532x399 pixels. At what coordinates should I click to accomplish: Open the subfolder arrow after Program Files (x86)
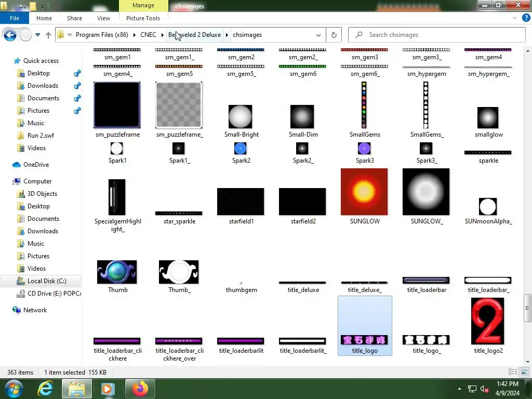tap(135, 35)
